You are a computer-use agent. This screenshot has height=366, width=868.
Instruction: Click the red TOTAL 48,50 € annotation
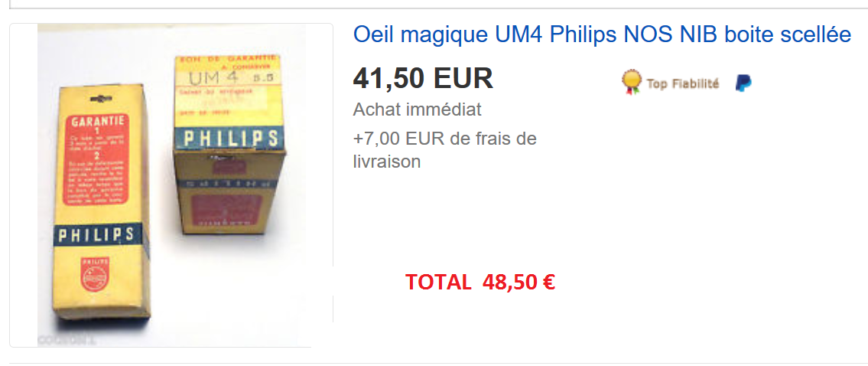[480, 283]
